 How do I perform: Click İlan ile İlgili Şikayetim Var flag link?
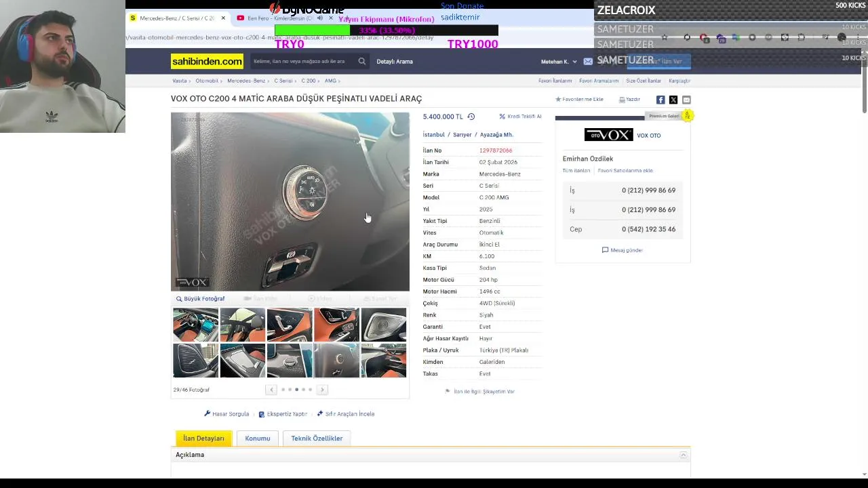(x=479, y=392)
